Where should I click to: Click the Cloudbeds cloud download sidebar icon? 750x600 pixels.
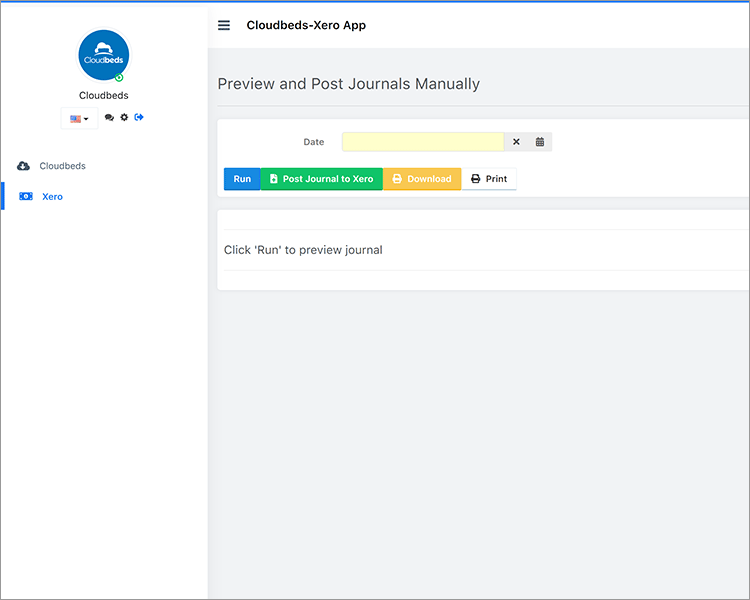23,166
